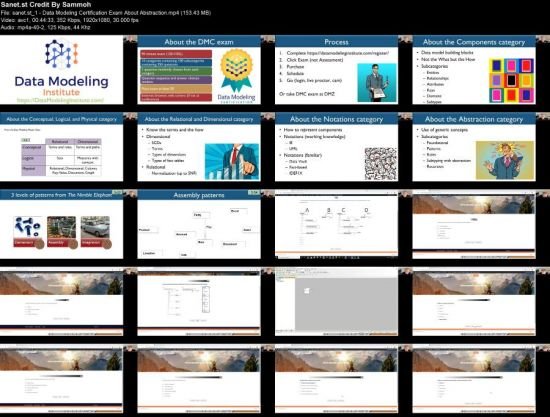
Task: Click the 'Sanet.st Credit By Sammoh' header text
Action: coord(46,5)
